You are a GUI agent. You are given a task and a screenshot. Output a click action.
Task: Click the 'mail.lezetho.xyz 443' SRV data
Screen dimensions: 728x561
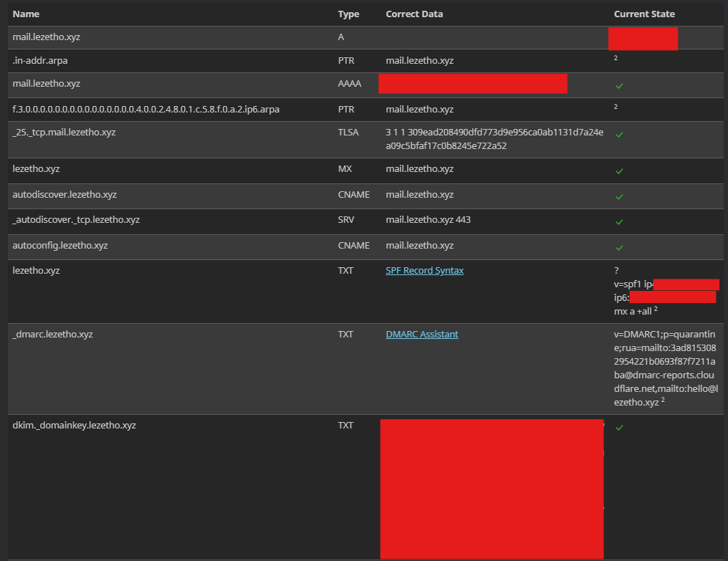[428, 220]
